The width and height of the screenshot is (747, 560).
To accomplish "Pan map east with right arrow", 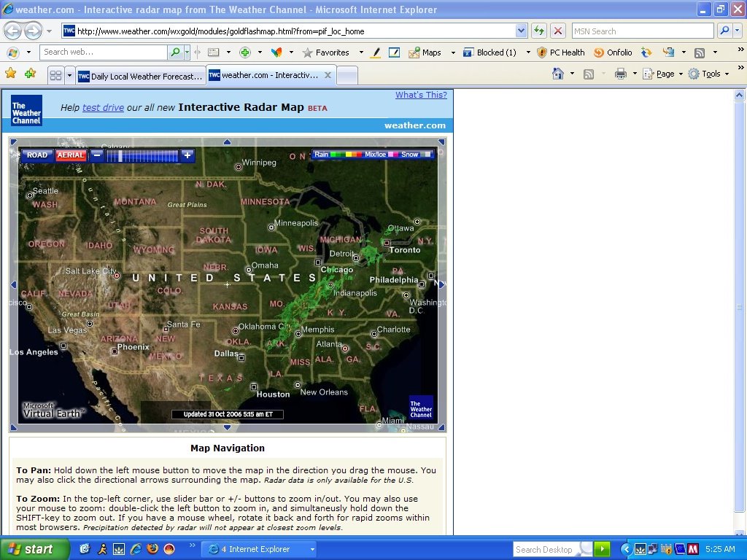I will pyautogui.click(x=441, y=284).
